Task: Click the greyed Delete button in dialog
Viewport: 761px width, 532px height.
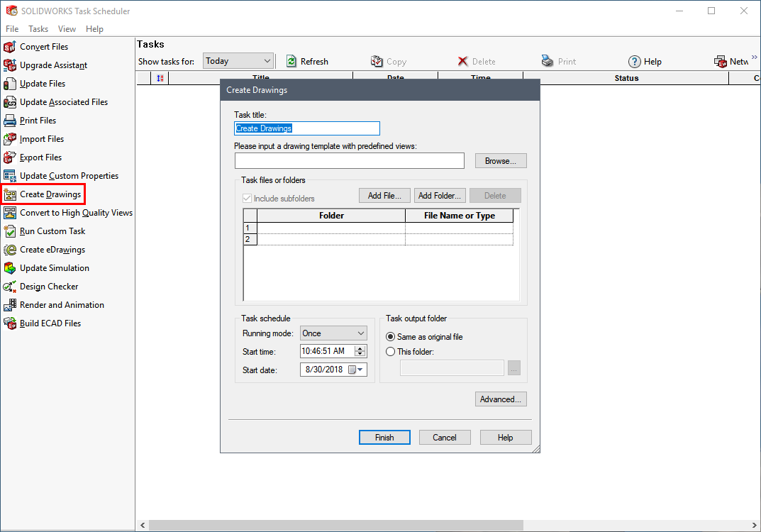Action: pyautogui.click(x=495, y=196)
